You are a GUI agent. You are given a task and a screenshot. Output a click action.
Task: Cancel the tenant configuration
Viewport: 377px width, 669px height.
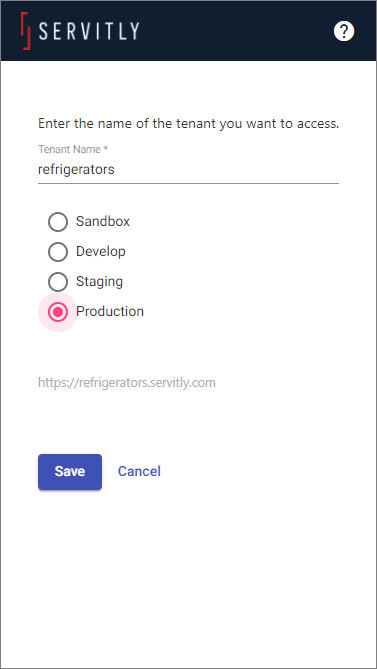pos(139,471)
